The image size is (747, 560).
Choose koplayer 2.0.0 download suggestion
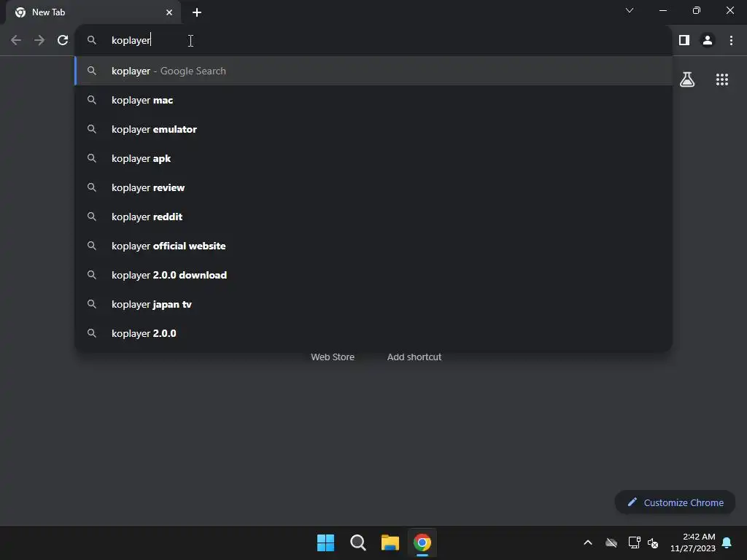coord(374,275)
